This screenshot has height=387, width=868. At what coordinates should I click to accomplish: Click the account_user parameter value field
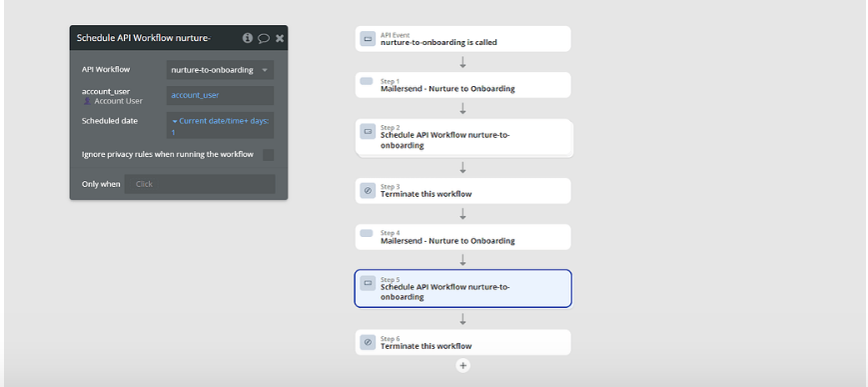tap(220, 95)
